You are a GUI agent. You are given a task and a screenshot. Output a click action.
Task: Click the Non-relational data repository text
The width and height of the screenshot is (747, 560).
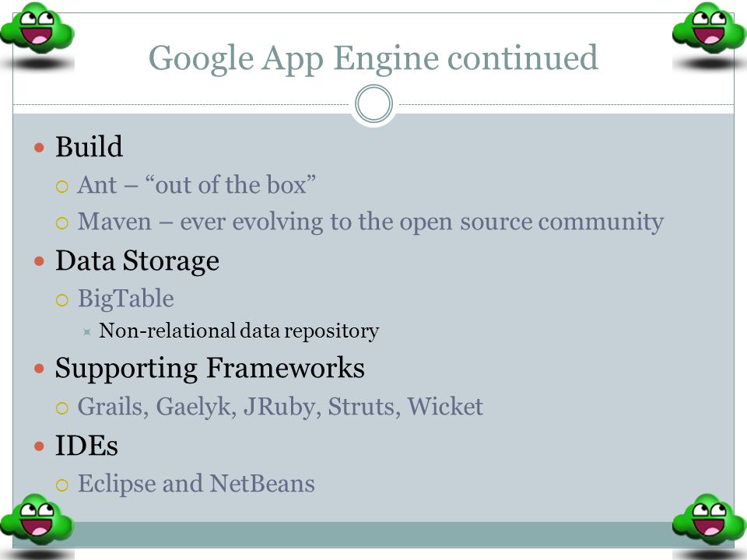(239, 331)
